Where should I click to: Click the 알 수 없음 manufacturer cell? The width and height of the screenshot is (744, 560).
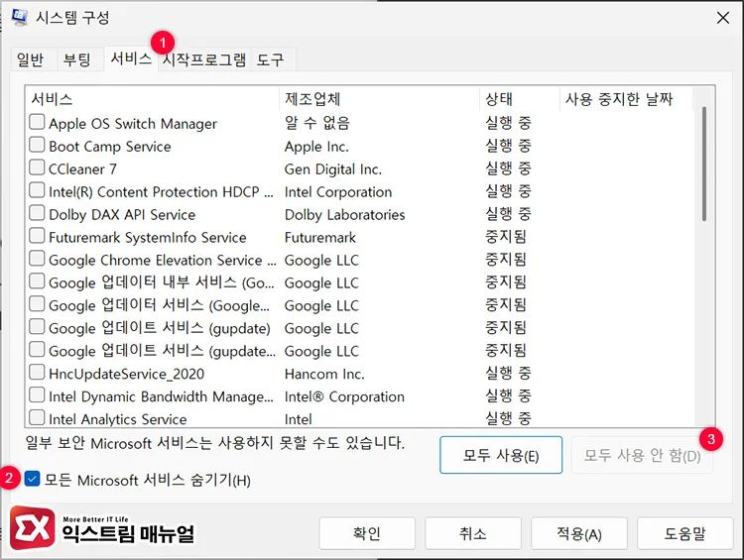(317, 123)
